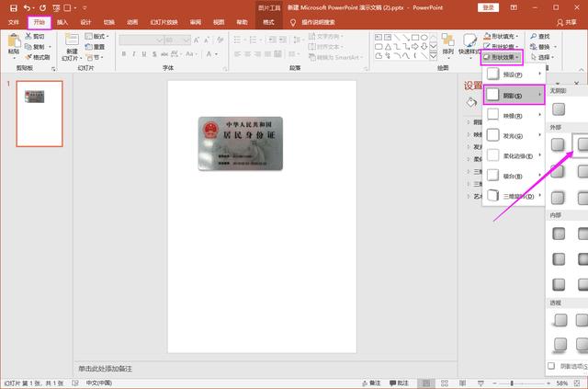Screen dimensions: 588x389
Task: Click the Save icon in quick access toolbar
Action: click(13, 7)
